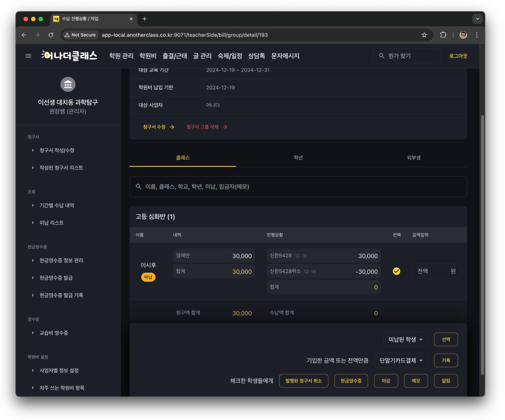Open the browser extensions puzzle icon
The image size is (505, 420).
click(443, 35)
